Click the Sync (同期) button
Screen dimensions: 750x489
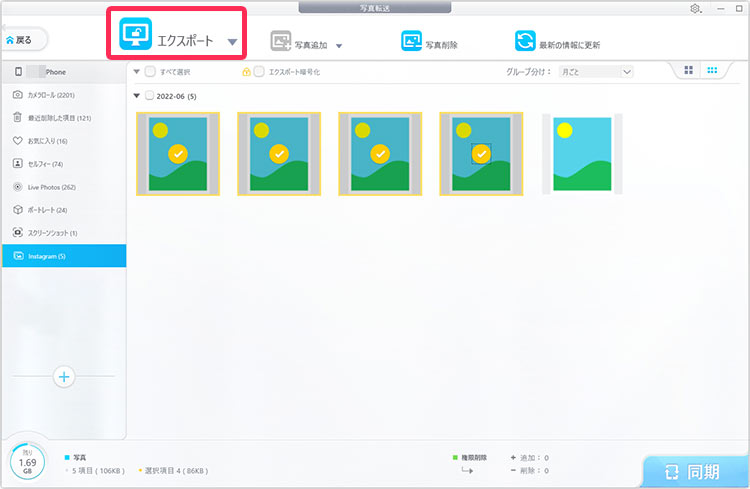pos(695,470)
